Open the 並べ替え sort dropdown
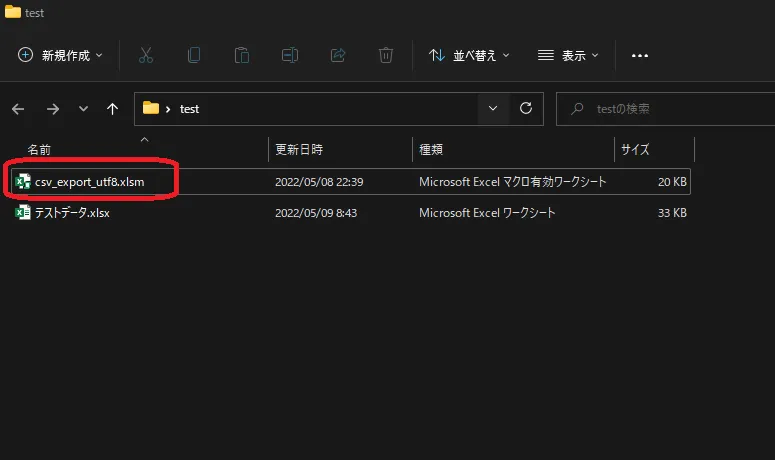The height and width of the screenshot is (460, 775). [x=469, y=56]
